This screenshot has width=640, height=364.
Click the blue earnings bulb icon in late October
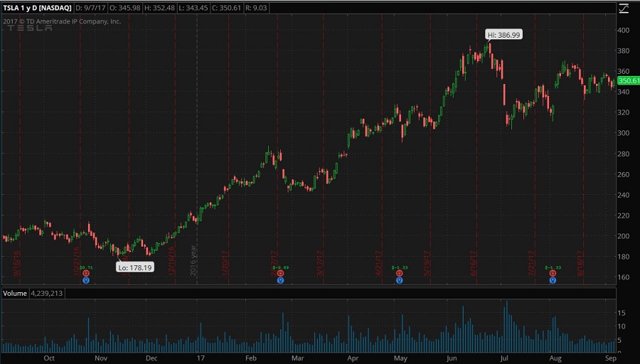(86, 280)
